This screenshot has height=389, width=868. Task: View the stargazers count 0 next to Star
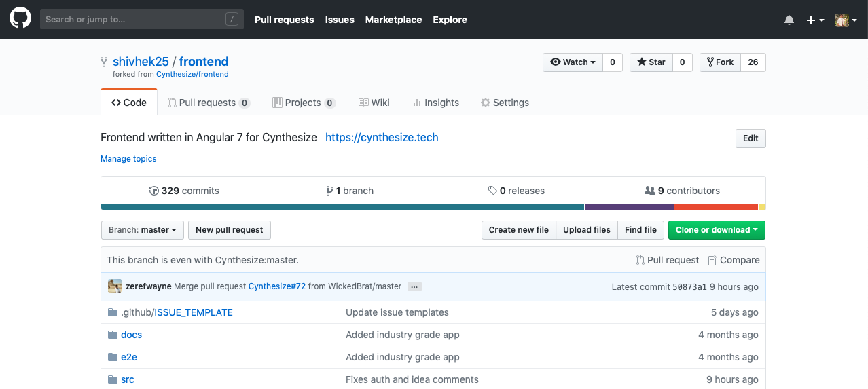coord(682,62)
